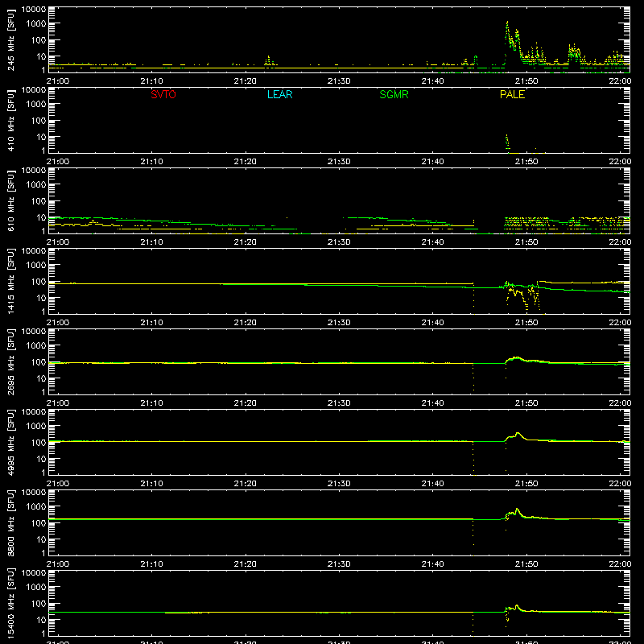Click the 21:00 label under the 4995 MHz plot
This screenshot has width=644, height=644.
pyautogui.click(x=57, y=484)
